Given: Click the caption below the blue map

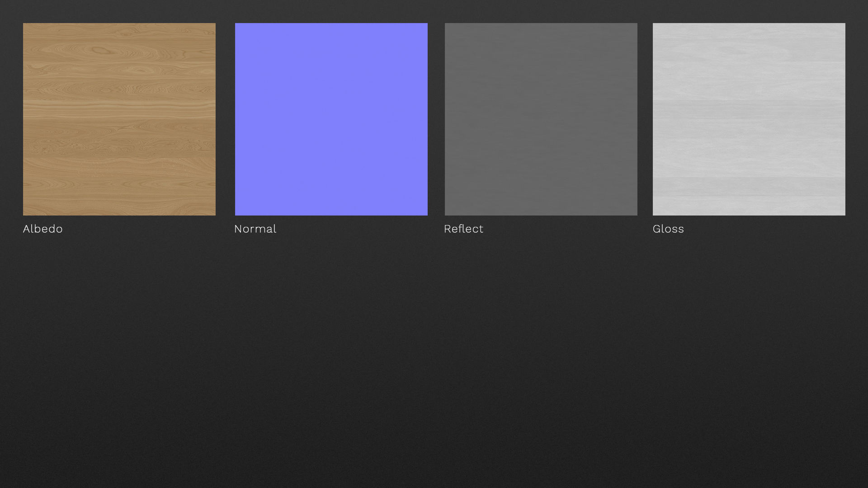Looking at the screenshot, I should pos(255,229).
